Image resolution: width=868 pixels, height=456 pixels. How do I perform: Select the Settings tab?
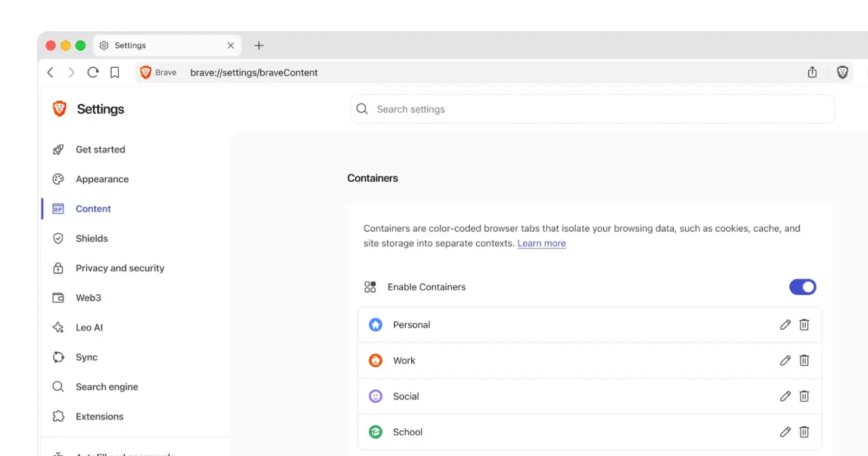(x=168, y=46)
